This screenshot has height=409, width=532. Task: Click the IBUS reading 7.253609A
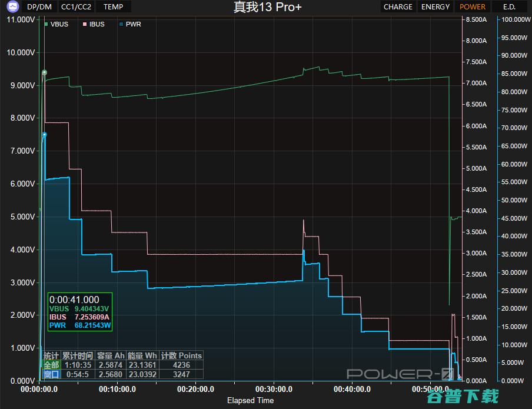pos(92,317)
